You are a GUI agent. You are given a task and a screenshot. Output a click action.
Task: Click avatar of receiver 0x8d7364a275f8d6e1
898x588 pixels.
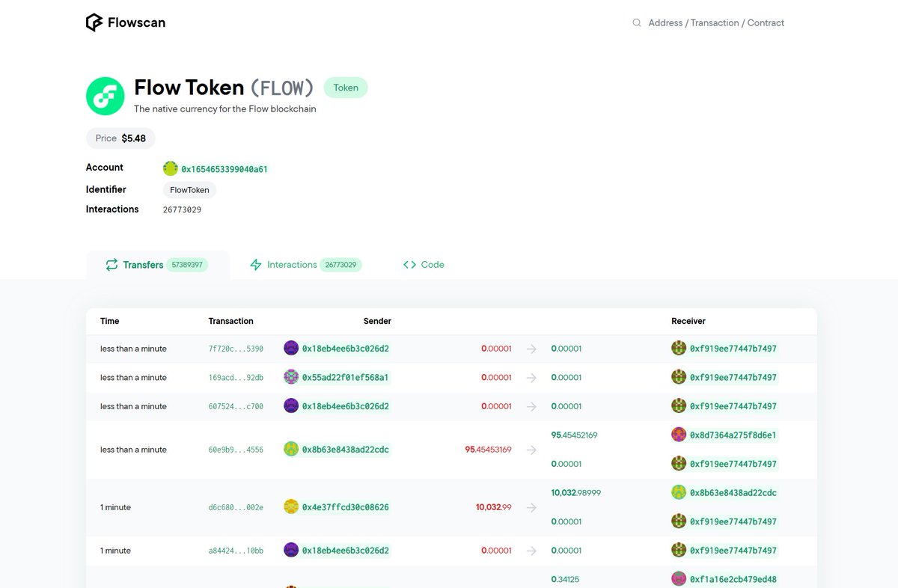click(679, 435)
